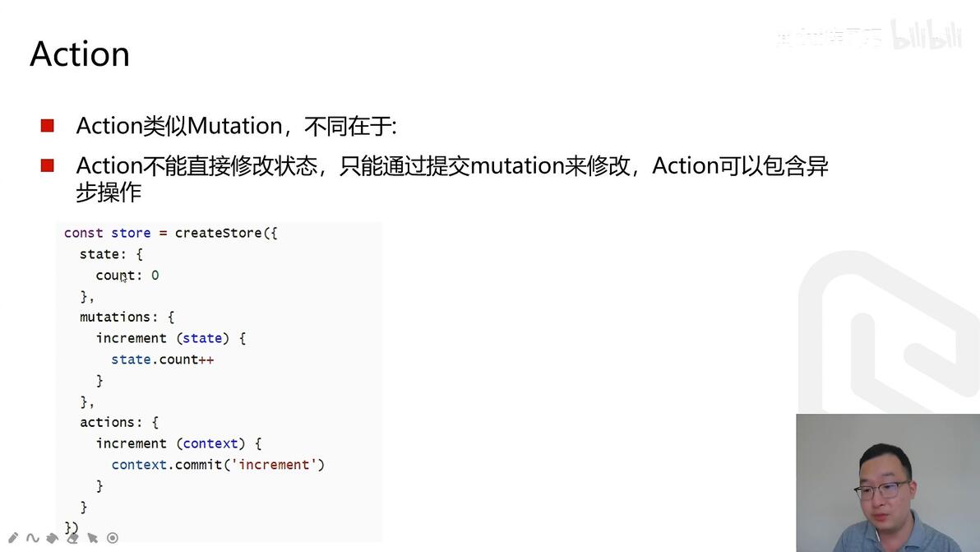
Task: Click the first red bullet square
Action: (x=48, y=126)
